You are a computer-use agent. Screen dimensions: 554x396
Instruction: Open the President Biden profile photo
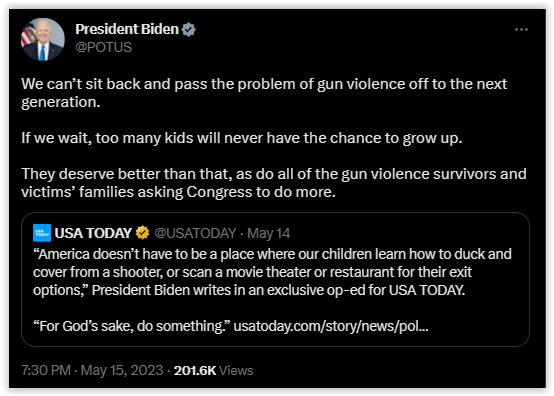pyautogui.click(x=43, y=40)
